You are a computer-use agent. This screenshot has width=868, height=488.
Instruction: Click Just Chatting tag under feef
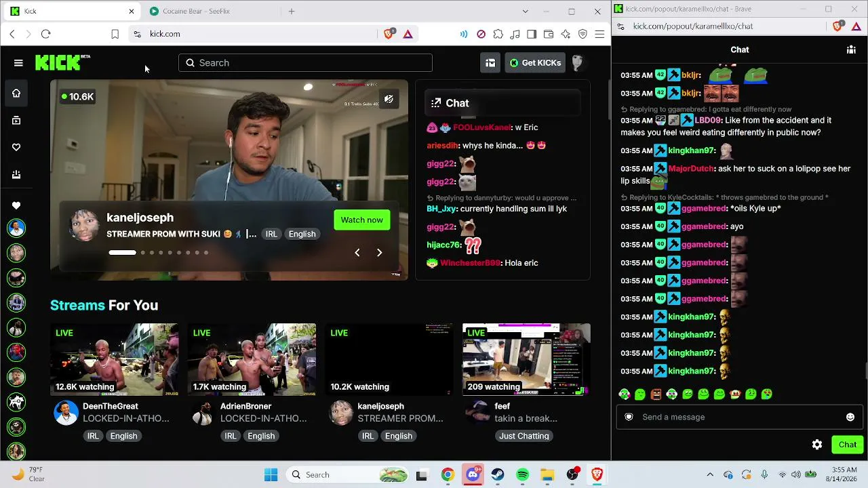coord(524,436)
